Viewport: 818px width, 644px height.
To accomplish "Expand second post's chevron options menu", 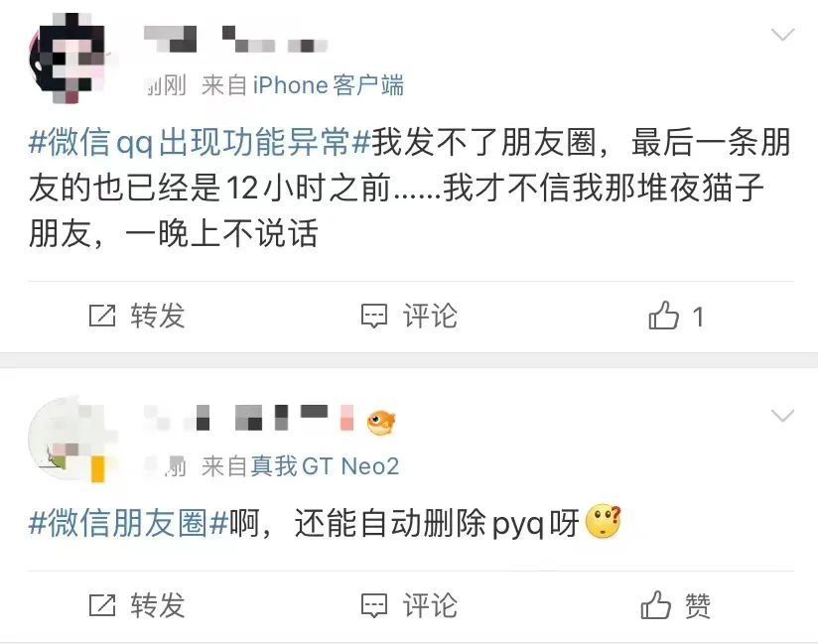I will tap(782, 416).
